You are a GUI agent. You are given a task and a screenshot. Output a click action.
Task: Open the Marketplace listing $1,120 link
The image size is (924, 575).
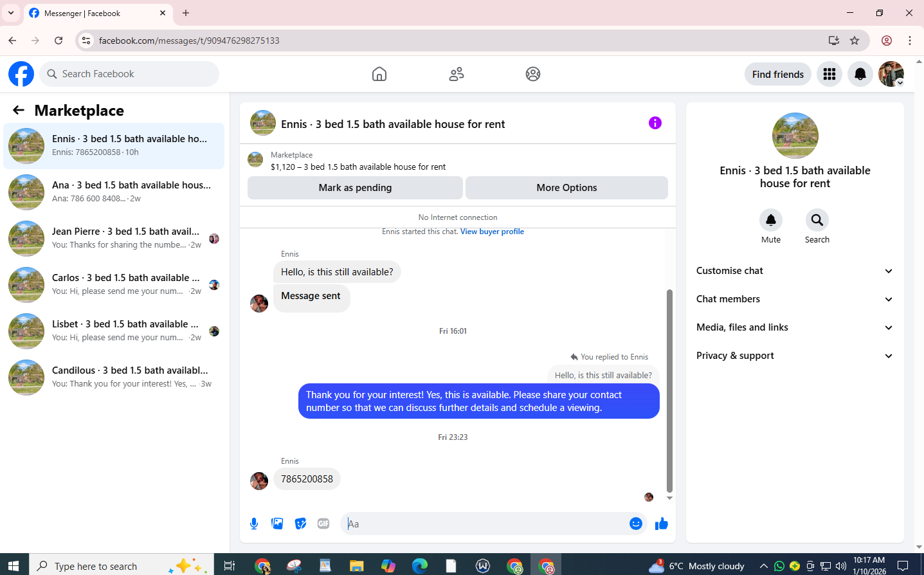coord(358,167)
